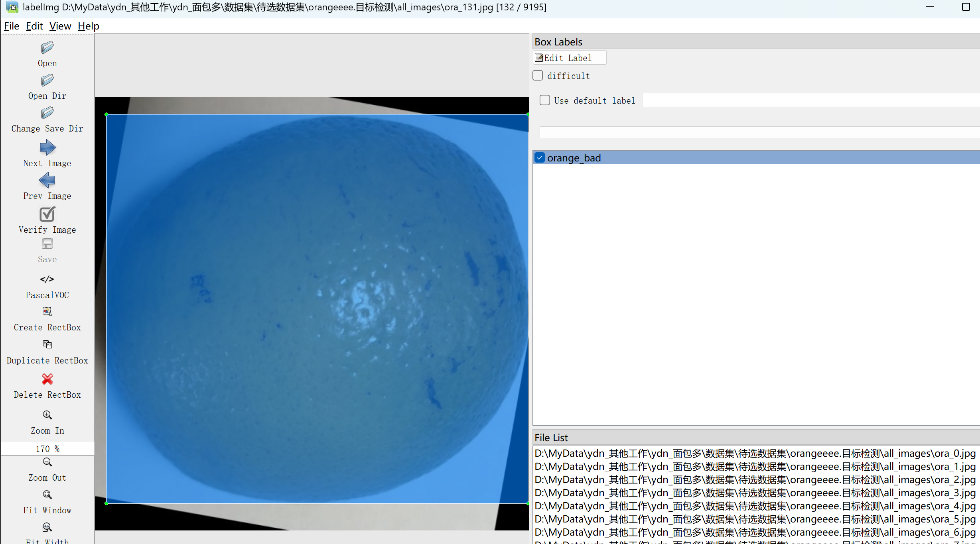Screen dimensions: 980x544
Task: Switch PascalVOC annotation format
Action: click(x=47, y=279)
